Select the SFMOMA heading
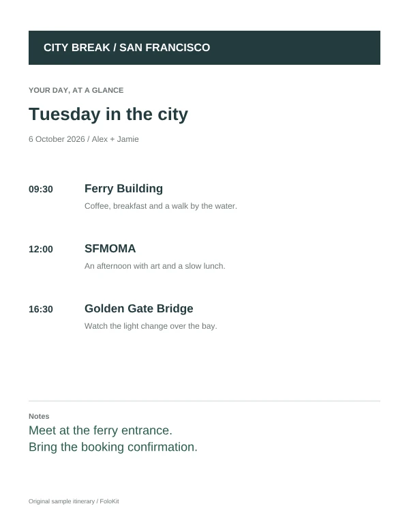The width and height of the screenshot is (409, 532). pyautogui.click(x=110, y=248)
